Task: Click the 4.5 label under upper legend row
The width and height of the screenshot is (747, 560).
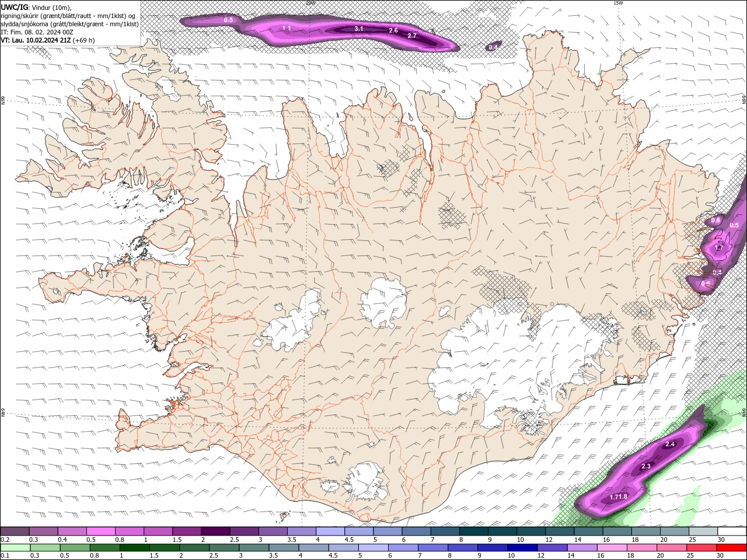Action: [x=349, y=540]
